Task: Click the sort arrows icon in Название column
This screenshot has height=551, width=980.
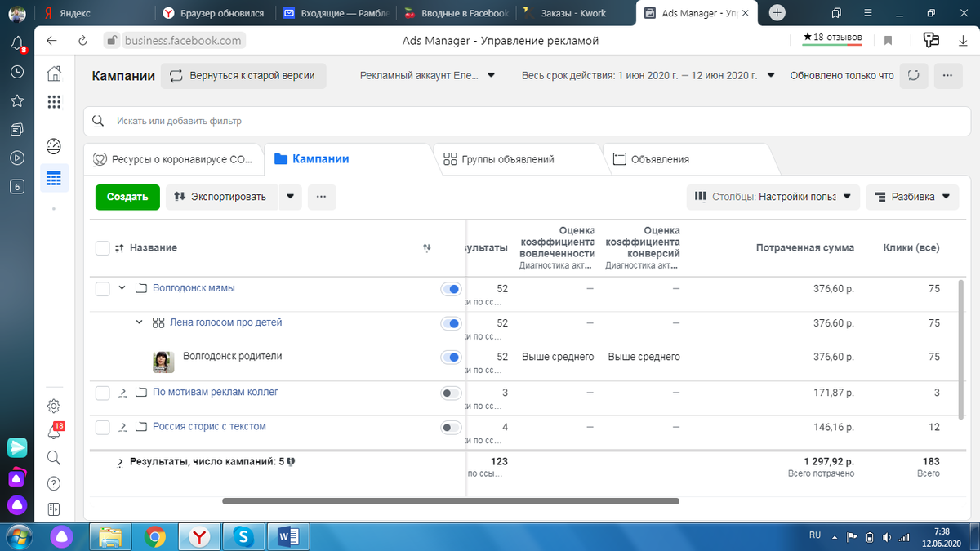Action: click(x=427, y=247)
